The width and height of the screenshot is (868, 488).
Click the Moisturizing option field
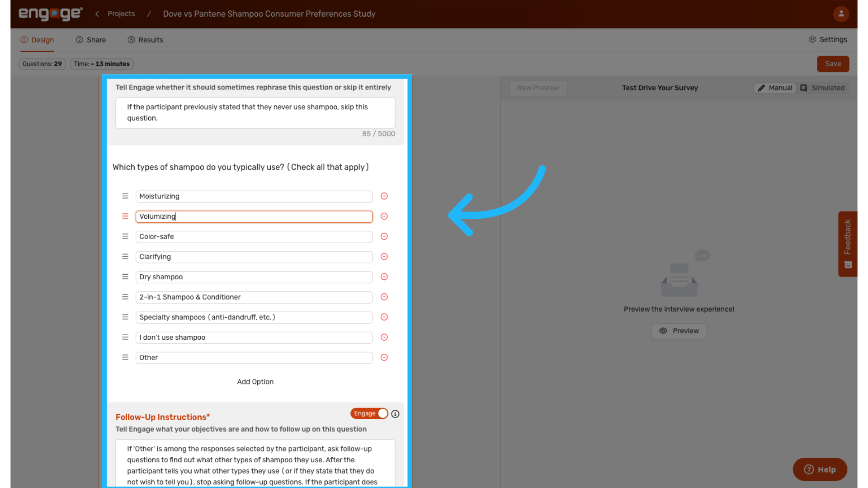click(x=254, y=197)
